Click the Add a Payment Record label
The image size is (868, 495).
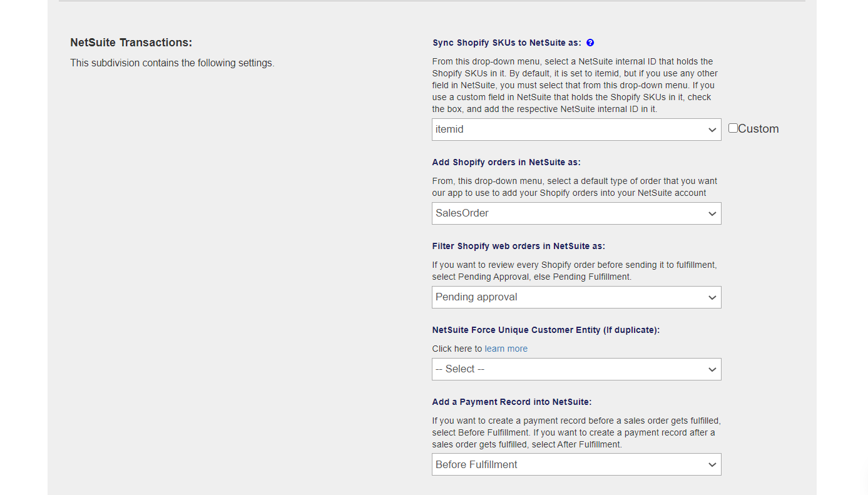coord(512,402)
